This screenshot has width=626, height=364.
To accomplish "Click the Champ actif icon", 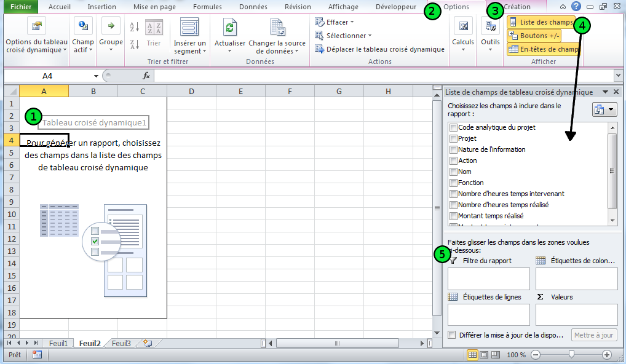I will (83, 26).
